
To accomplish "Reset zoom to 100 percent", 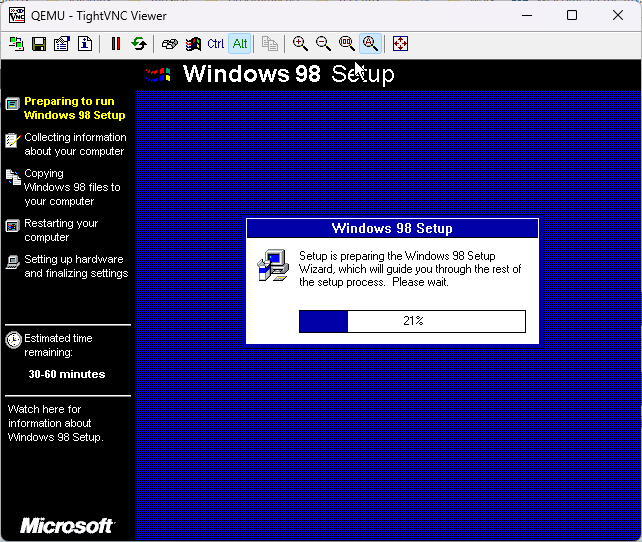I will point(346,44).
